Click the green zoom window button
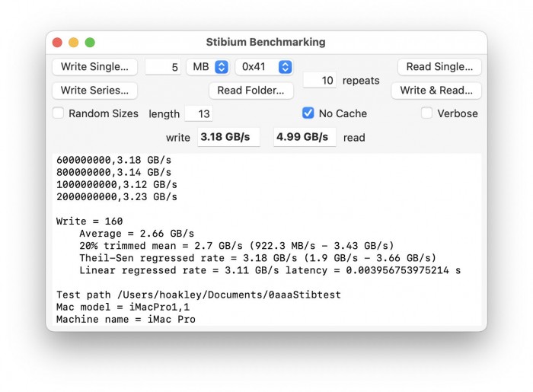 tap(90, 43)
